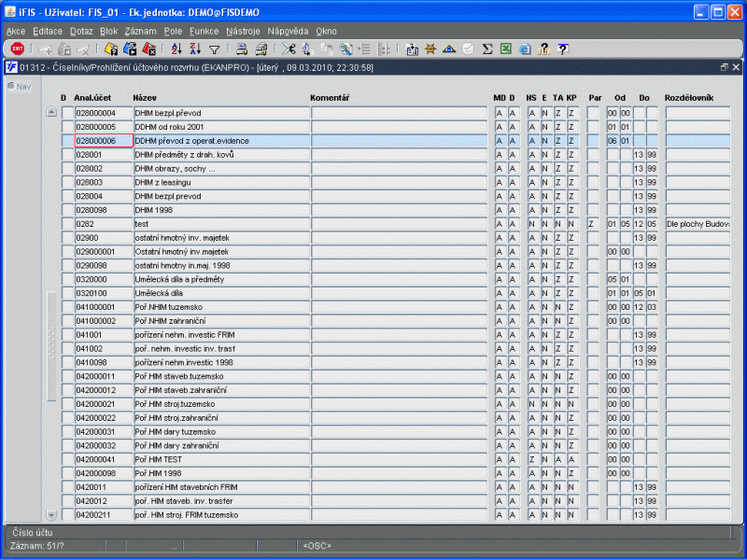
Task: Click the greyed delete record icon
Action: coord(83,49)
